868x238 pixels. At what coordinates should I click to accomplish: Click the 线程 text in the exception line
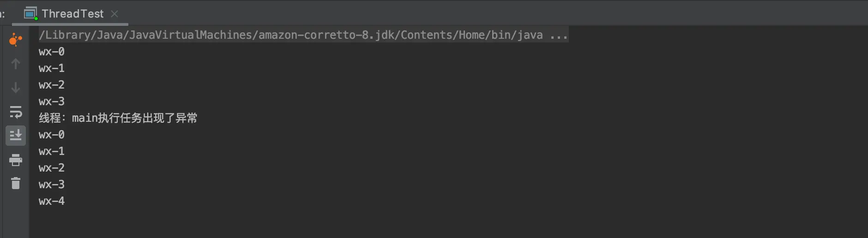50,118
